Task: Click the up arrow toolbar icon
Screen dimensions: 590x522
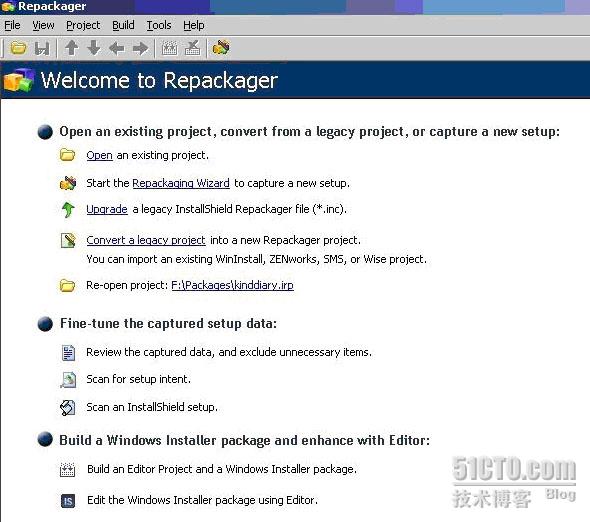Action: point(71,48)
